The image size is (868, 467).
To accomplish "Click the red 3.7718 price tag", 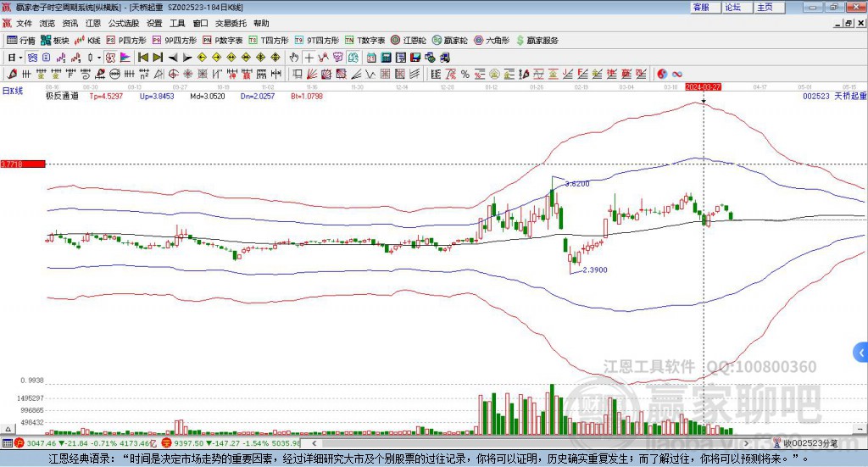I will point(23,164).
